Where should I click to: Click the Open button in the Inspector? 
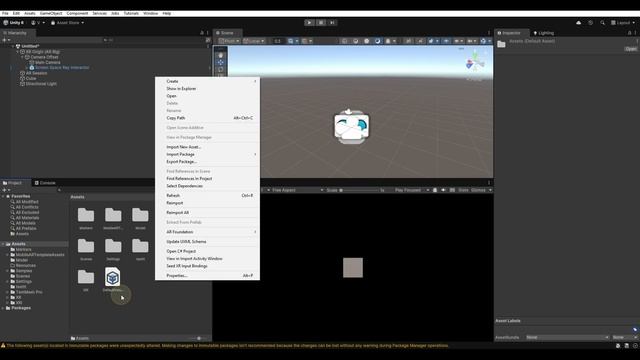(x=630, y=49)
